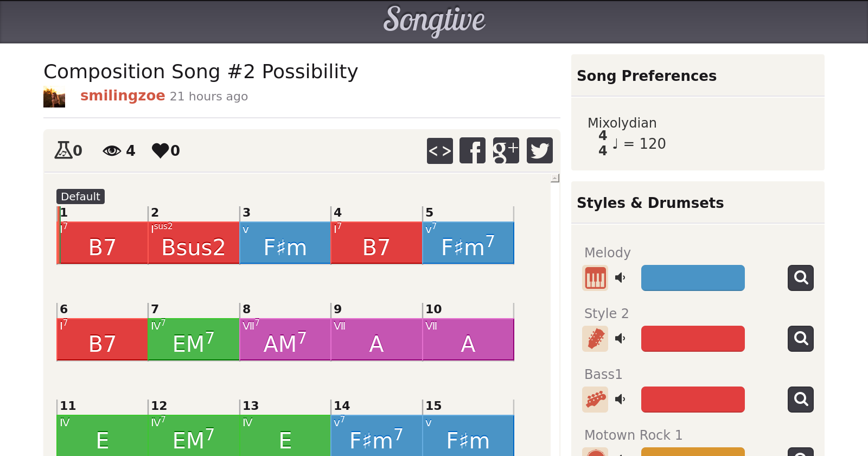The image size is (868, 456).
Task: Open the search for Style 2 options
Action: pyautogui.click(x=800, y=339)
